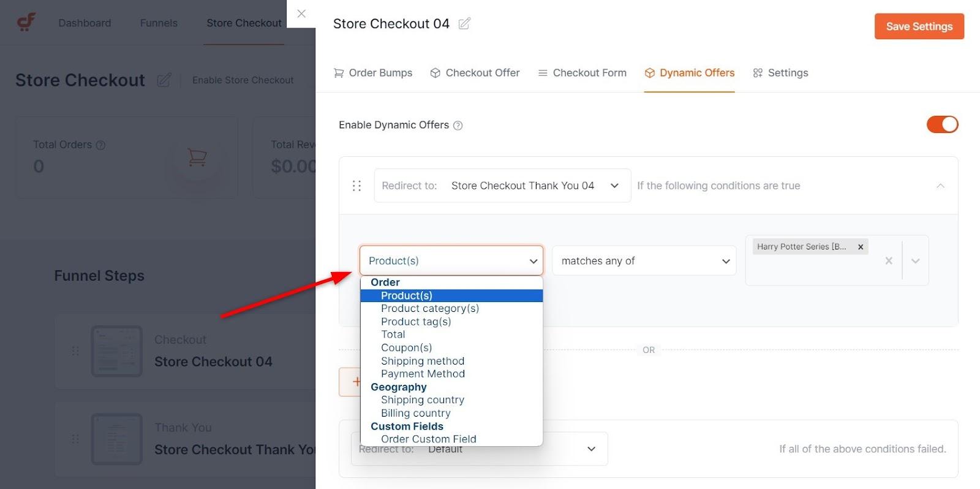Viewport: 980px width, 489px height.
Task: Click Enable Store Checkout link
Action: click(243, 80)
